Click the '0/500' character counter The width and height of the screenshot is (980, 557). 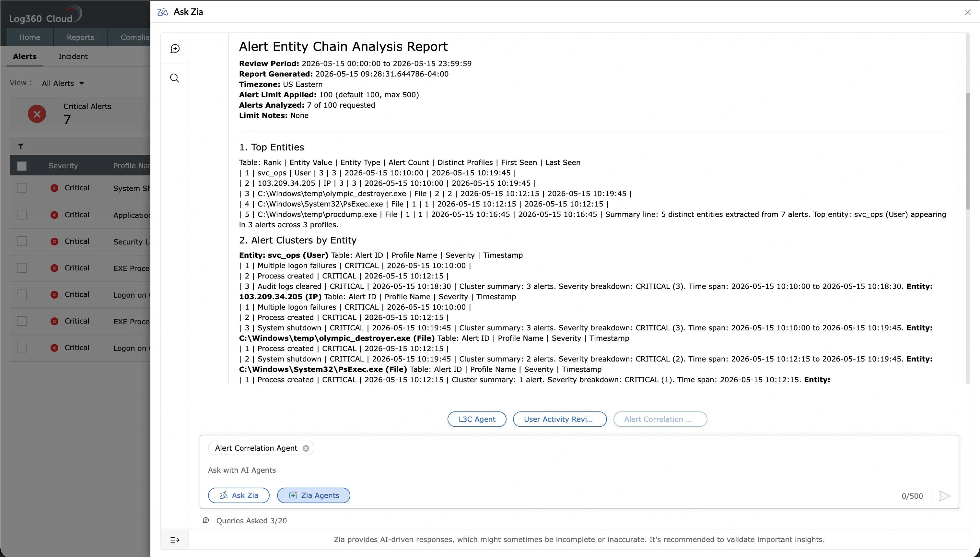coord(912,496)
